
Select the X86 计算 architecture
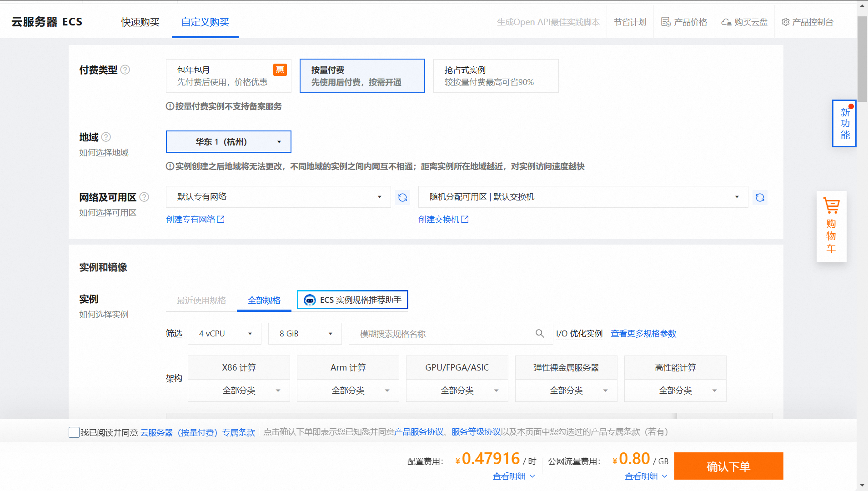pos(239,367)
